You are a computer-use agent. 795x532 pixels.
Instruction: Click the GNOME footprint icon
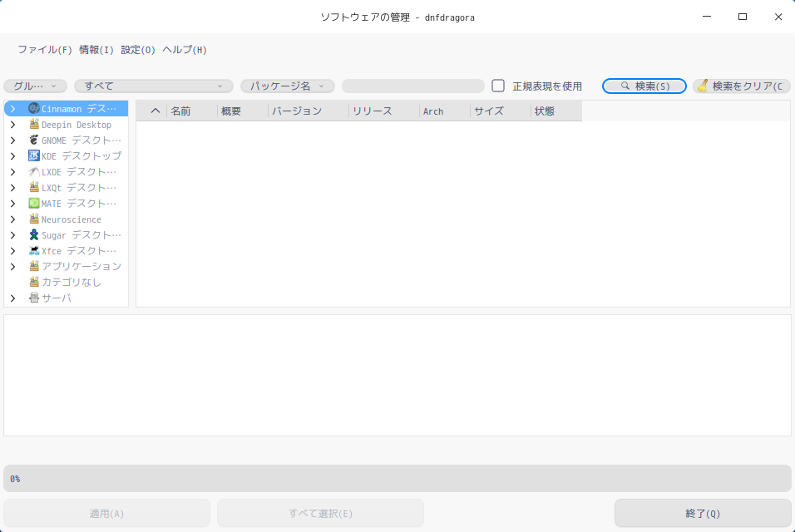click(x=34, y=140)
